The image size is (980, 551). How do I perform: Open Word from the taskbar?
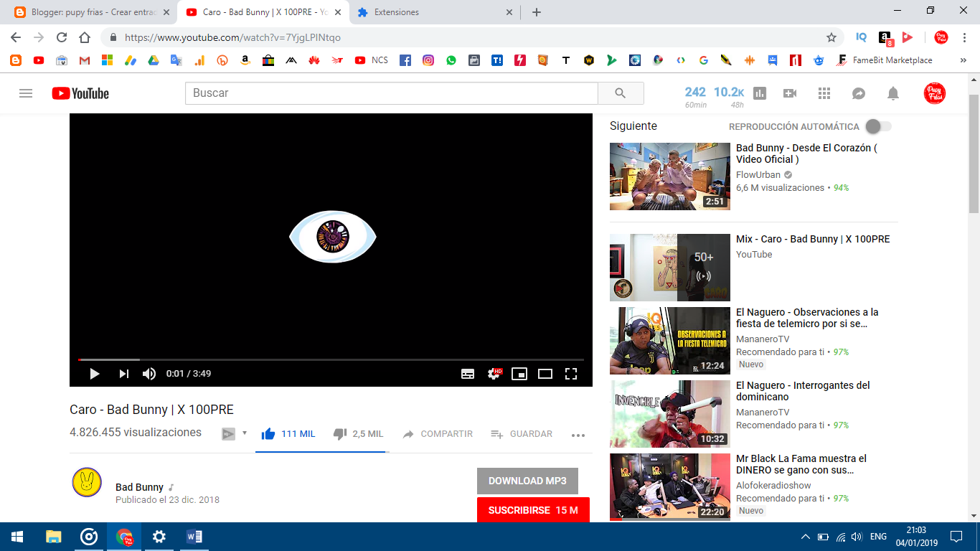tap(194, 537)
